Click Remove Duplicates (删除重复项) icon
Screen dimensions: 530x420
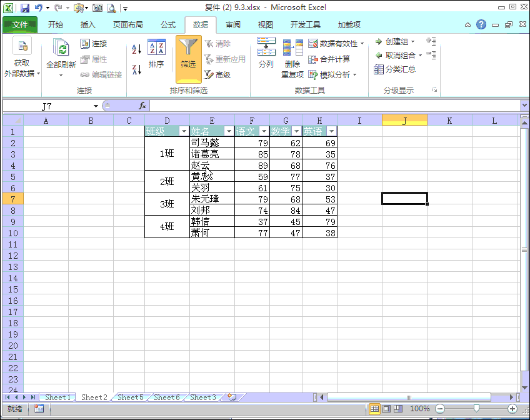pos(292,47)
